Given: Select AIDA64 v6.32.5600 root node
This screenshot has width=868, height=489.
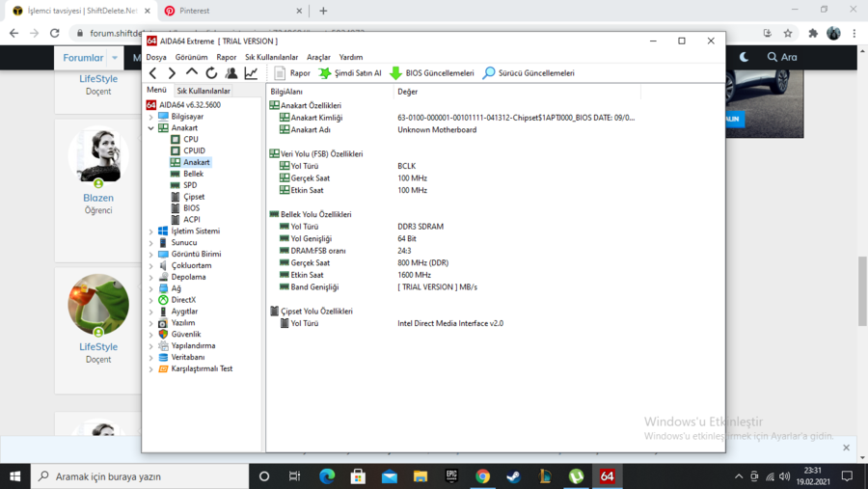Looking at the screenshot, I should (189, 105).
